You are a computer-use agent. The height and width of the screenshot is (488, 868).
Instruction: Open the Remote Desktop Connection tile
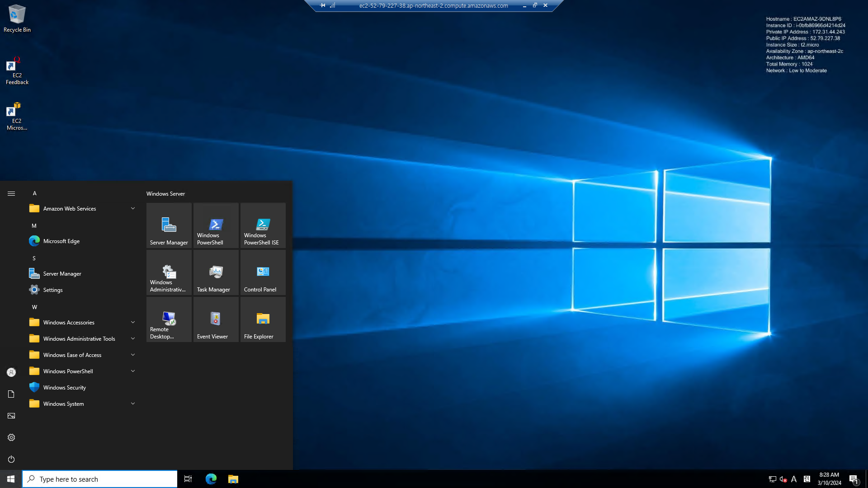pos(169,319)
